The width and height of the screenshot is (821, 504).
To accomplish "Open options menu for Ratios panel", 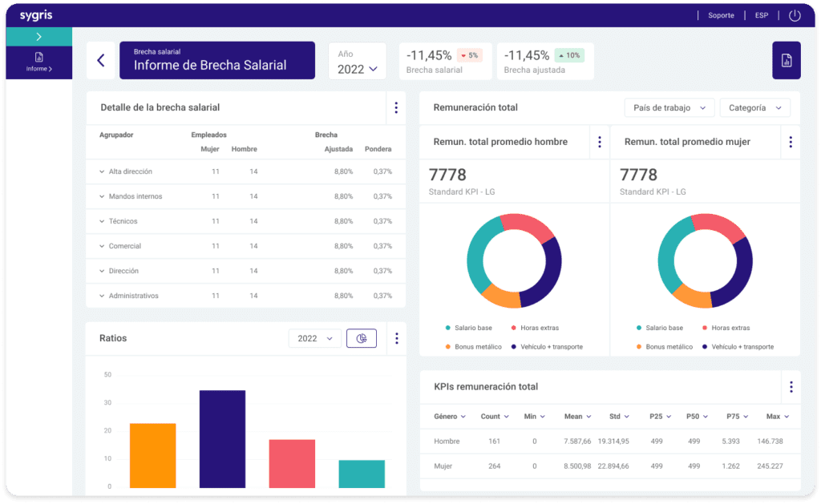I will 396,339.
